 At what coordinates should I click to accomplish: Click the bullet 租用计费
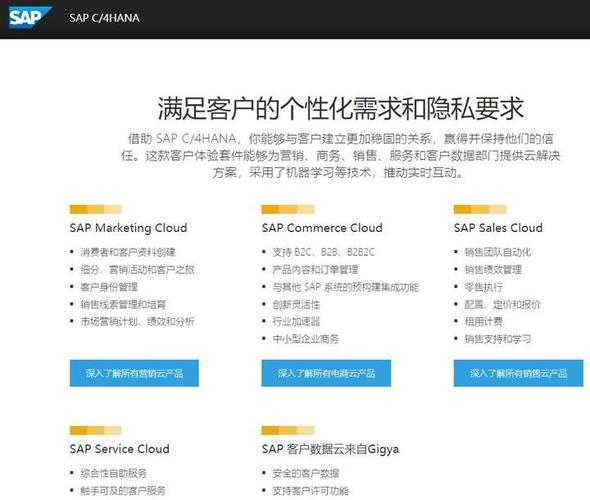click(484, 322)
